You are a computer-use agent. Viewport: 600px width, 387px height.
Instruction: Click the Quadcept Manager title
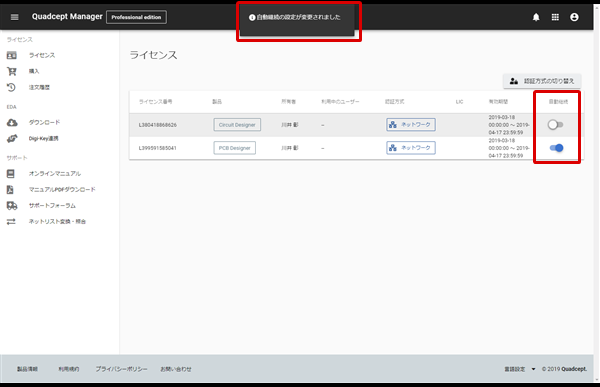pos(67,16)
